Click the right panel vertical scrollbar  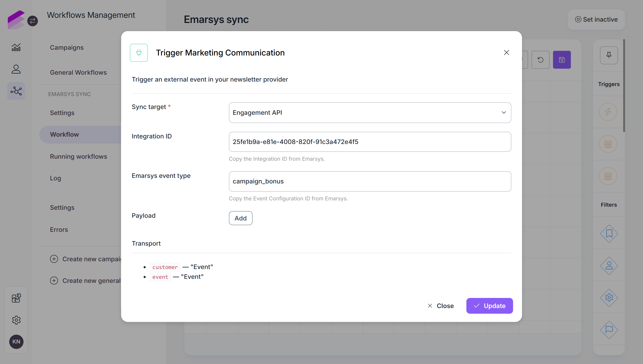pyautogui.click(x=624, y=86)
